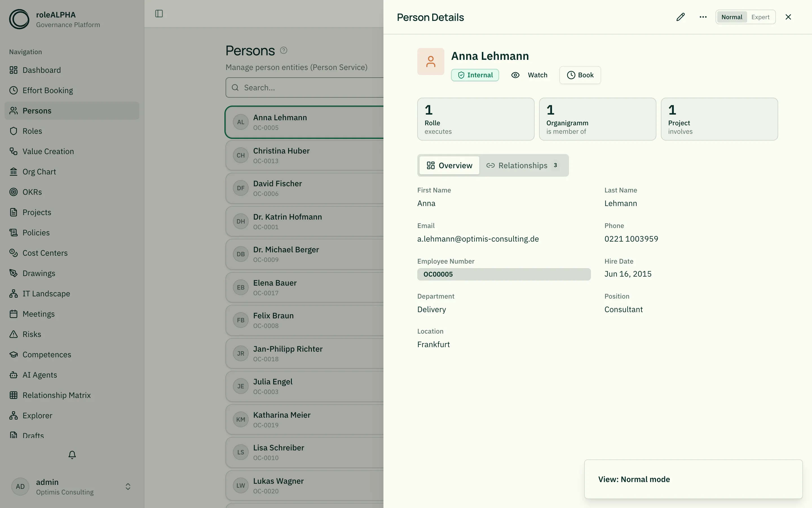Click the Risks warning triangle icon
Image resolution: width=812 pixels, height=508 pixels.
(14, 334)
